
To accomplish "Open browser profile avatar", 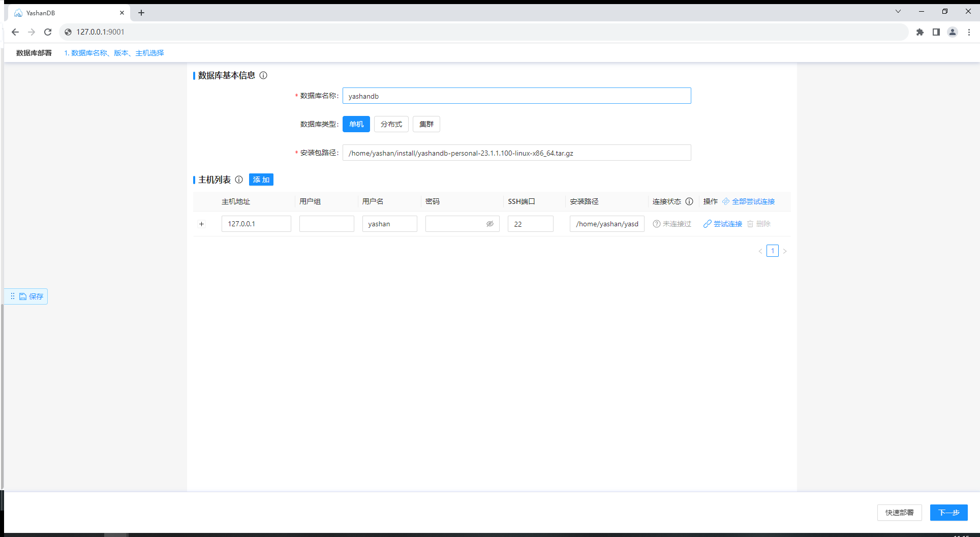I will 953,32.
